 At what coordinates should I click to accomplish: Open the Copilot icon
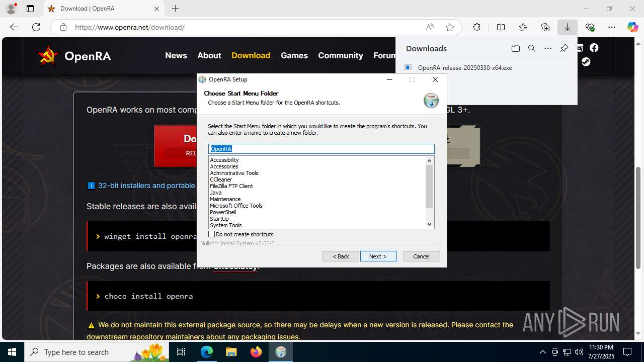(632, 27)
